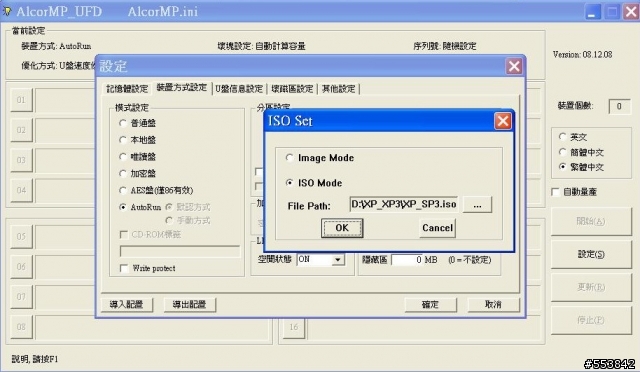The image size is (640, 372).
Task: Click the File Path input field
Action: (x=404, y=204)
